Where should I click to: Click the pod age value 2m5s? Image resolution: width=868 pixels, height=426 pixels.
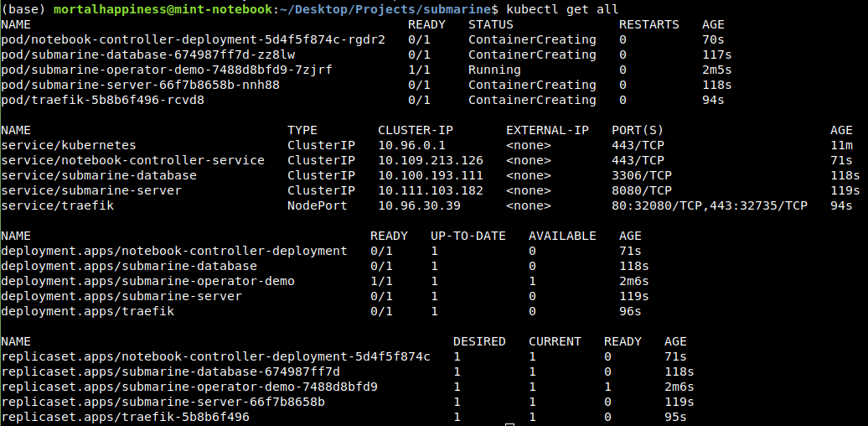717,70
